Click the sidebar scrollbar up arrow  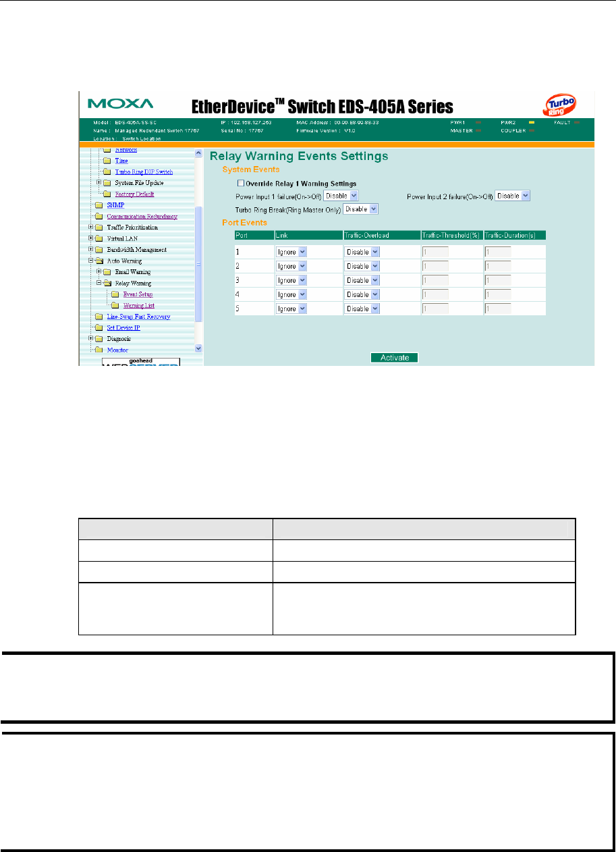pyautogui.click(x=198, y=153)
